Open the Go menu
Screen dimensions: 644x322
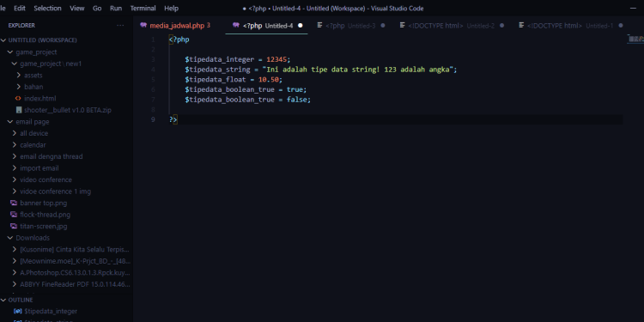click(97, 9)
